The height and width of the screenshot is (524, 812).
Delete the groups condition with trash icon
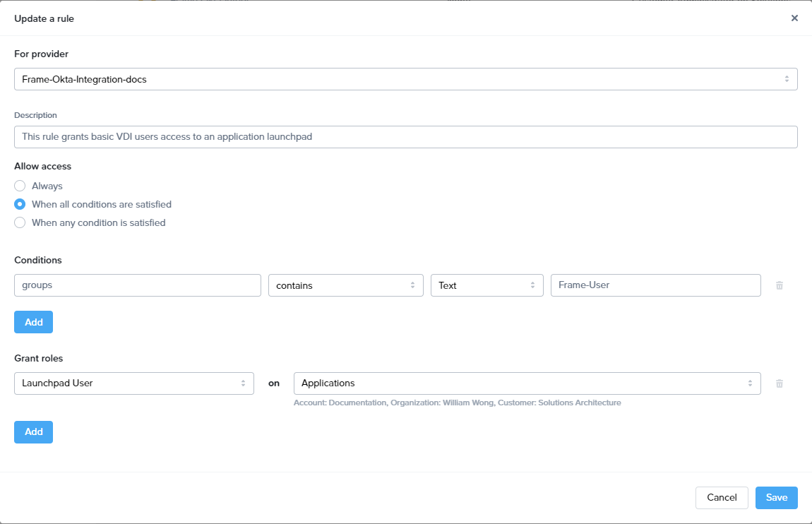[780, 285]
